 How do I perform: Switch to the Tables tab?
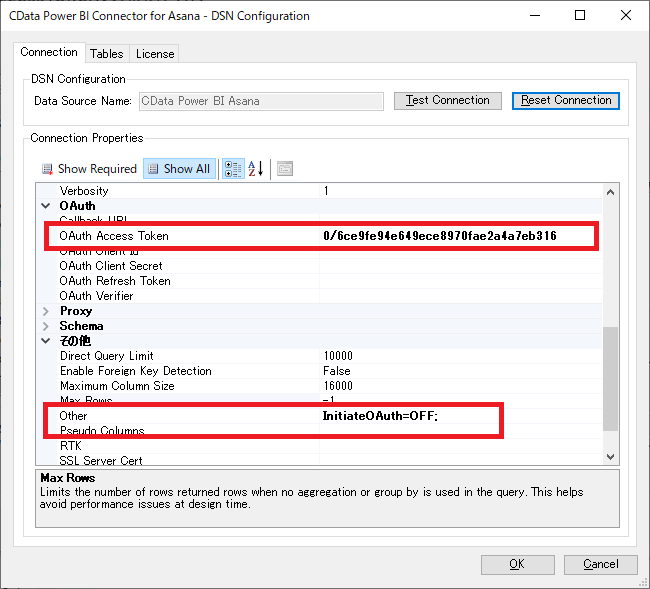[106, 54]
